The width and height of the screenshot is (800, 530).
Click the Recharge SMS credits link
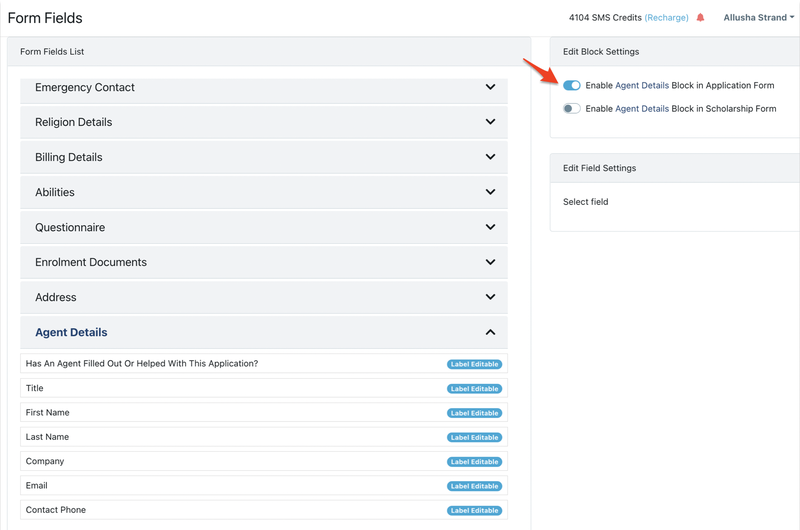[x=668, y=18]
